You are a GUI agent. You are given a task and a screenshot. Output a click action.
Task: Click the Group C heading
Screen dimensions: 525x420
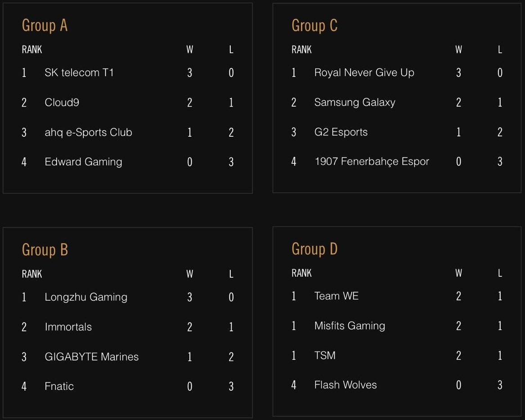(x=314, y=26)
